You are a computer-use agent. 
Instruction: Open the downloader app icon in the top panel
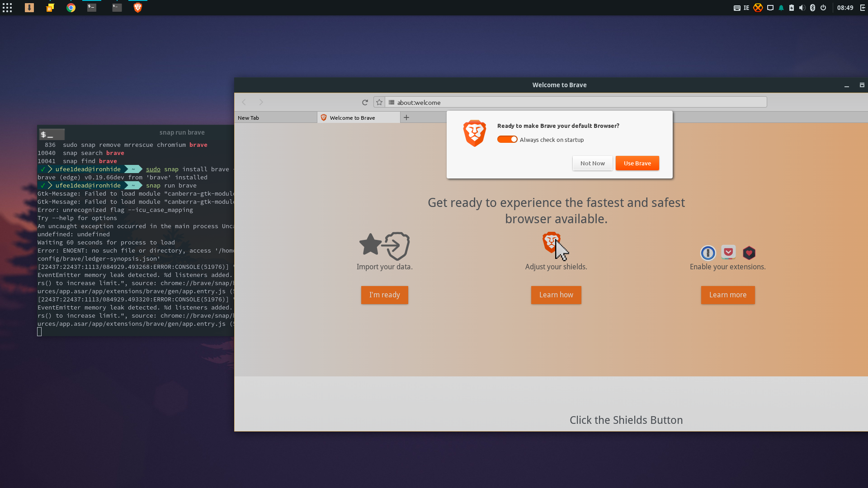(29, 8)
